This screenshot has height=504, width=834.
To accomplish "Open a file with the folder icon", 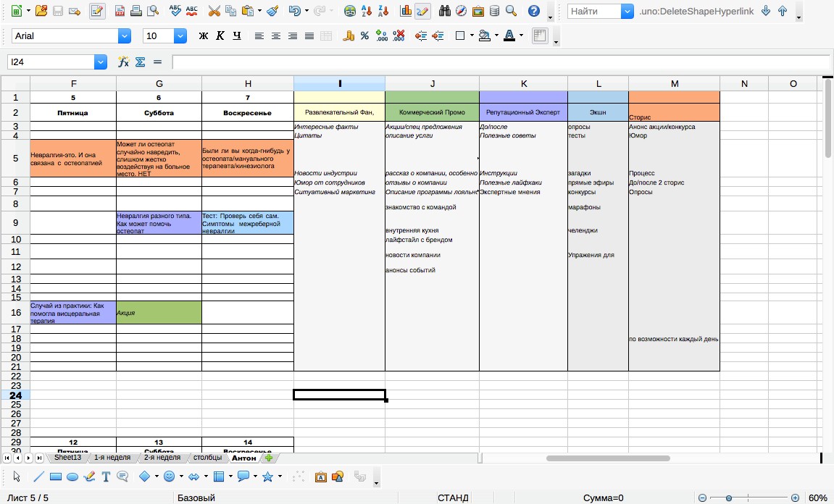I will (x=41, y=11).
